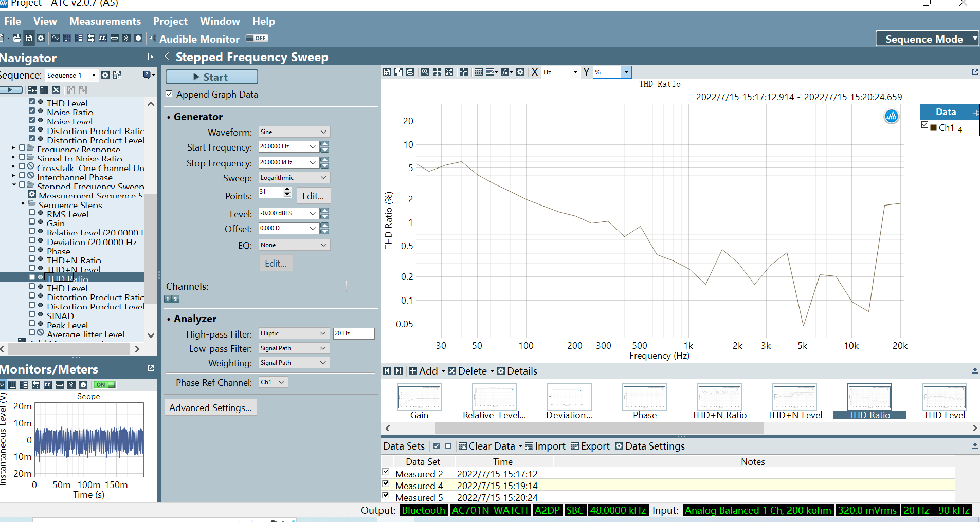Open the Bluetooth monitor in top toolbar
980x522 pixels.
click(x=126, y=38)
